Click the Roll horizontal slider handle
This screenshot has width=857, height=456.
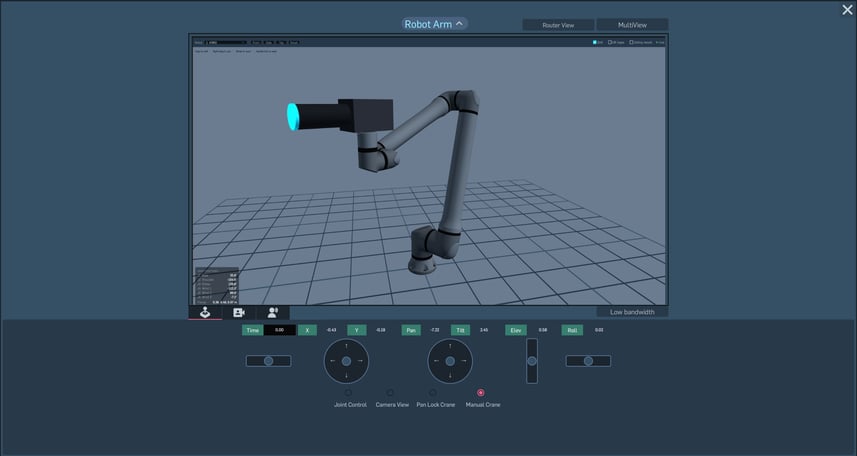coord(588,361)
